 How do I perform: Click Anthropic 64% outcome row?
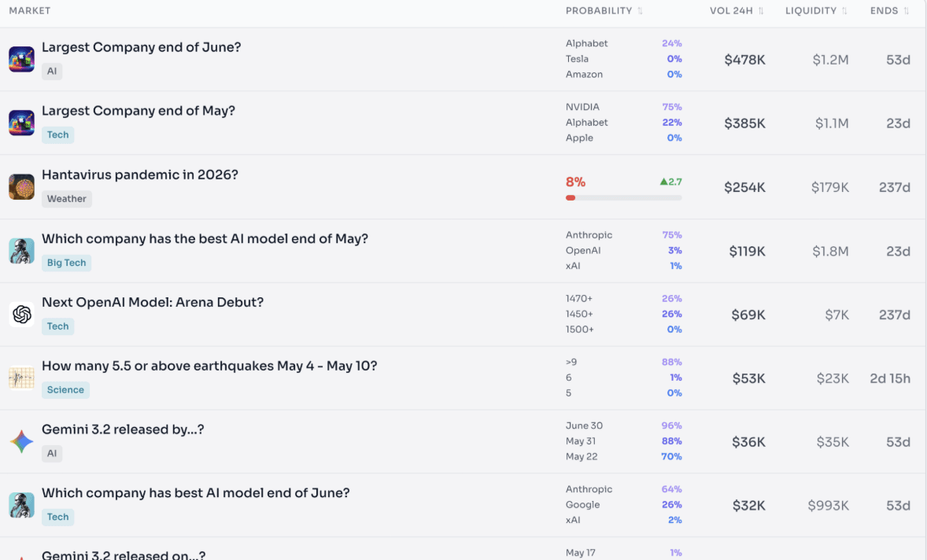pos(624,489)
